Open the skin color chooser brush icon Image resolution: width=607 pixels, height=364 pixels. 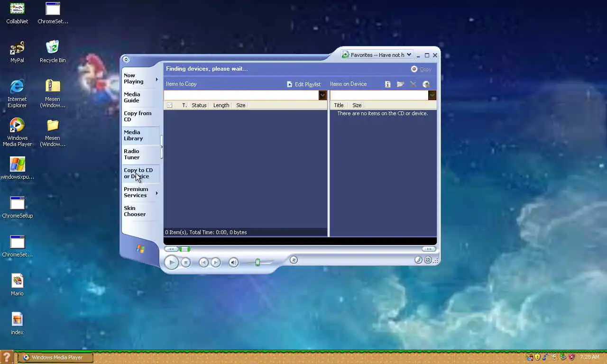418,260
